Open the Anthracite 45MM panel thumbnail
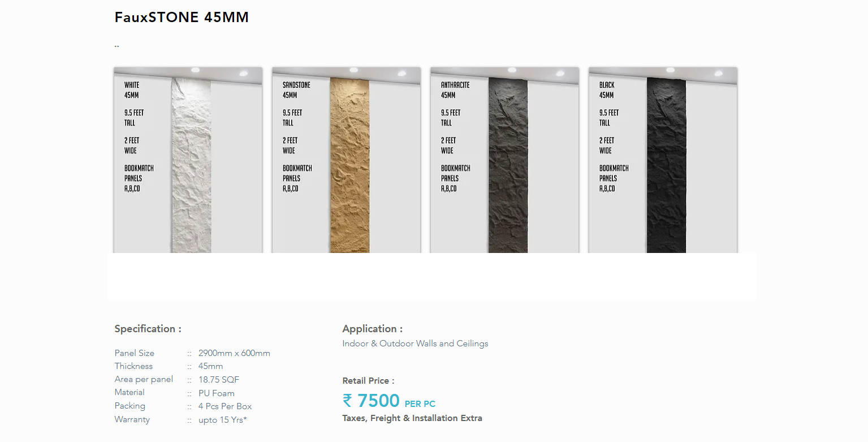This screenshot has width=868, height=442. tap(504, 160)
